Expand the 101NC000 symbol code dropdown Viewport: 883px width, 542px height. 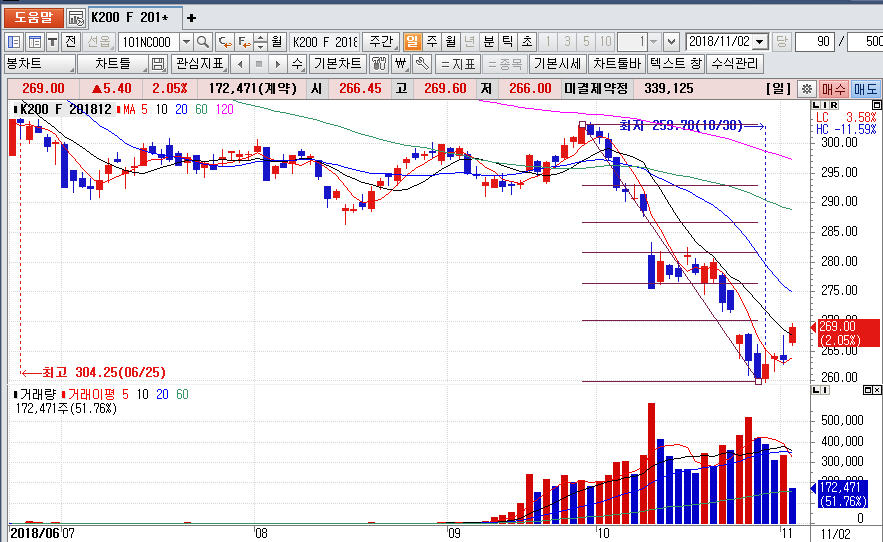coord(185,42)
